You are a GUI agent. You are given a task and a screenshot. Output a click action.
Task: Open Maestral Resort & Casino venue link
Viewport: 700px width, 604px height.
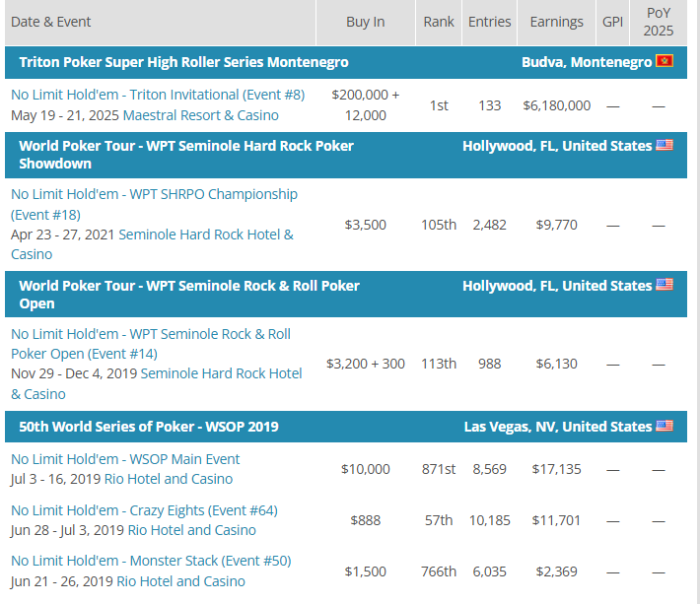coord(201,115)
